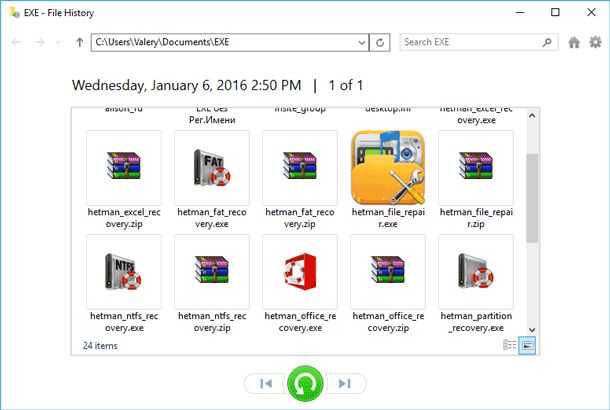Screen dimensions: 610x410
Task: Click scrollbar up arrow
Action: click(532, 116)
